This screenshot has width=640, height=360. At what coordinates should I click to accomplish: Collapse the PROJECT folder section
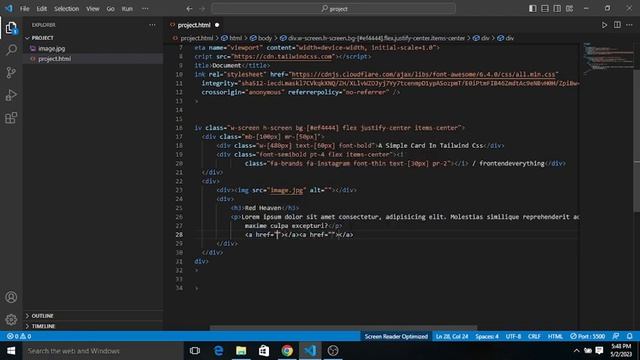click(93, 38)
